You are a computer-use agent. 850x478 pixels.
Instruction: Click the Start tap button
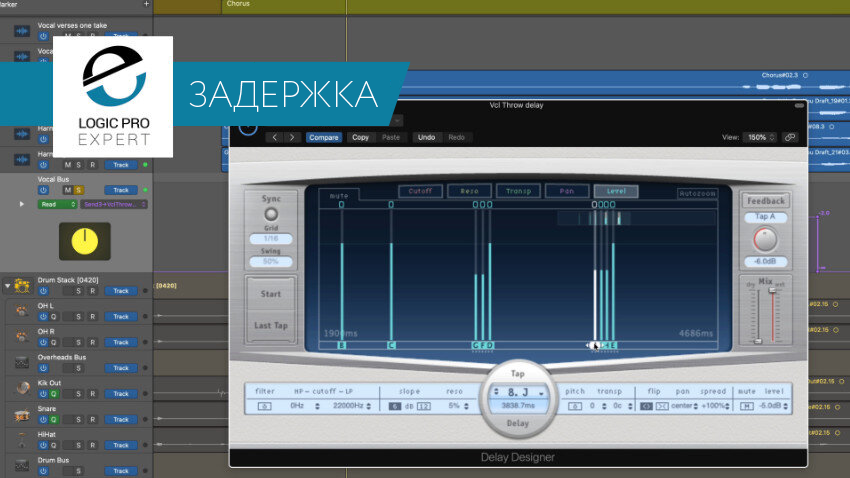(x=271, y=294)
